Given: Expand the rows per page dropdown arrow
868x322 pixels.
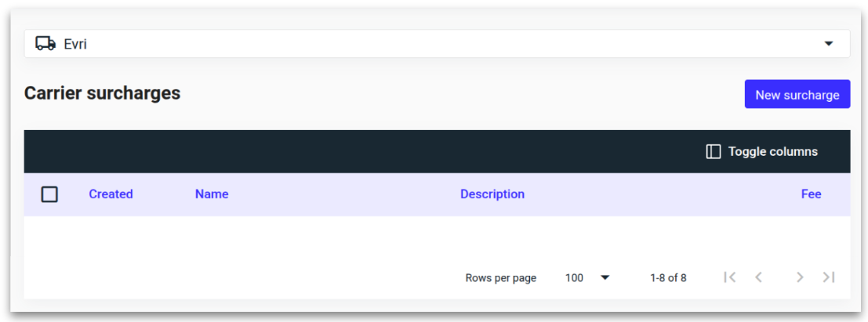Looking at the screenshot, I should (x=605, y=277).
